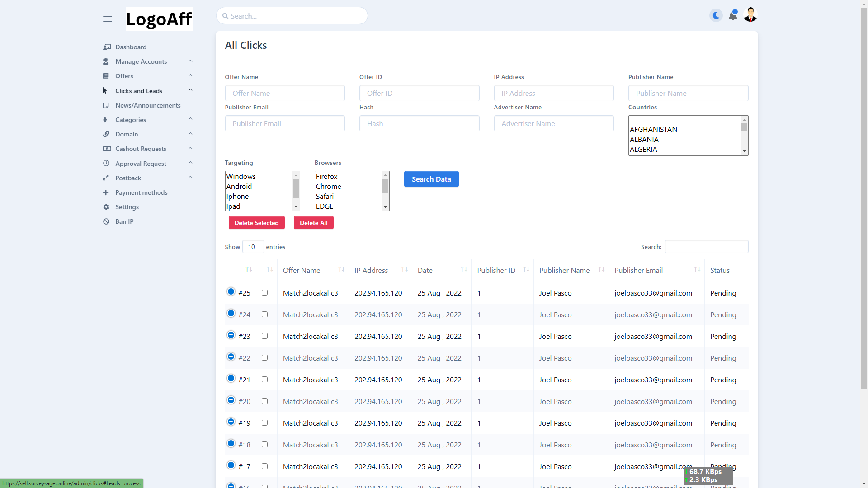Click the Ban IP sidebar icon
The width and height of the screenshot is (868, 488).
click(106, 221)
